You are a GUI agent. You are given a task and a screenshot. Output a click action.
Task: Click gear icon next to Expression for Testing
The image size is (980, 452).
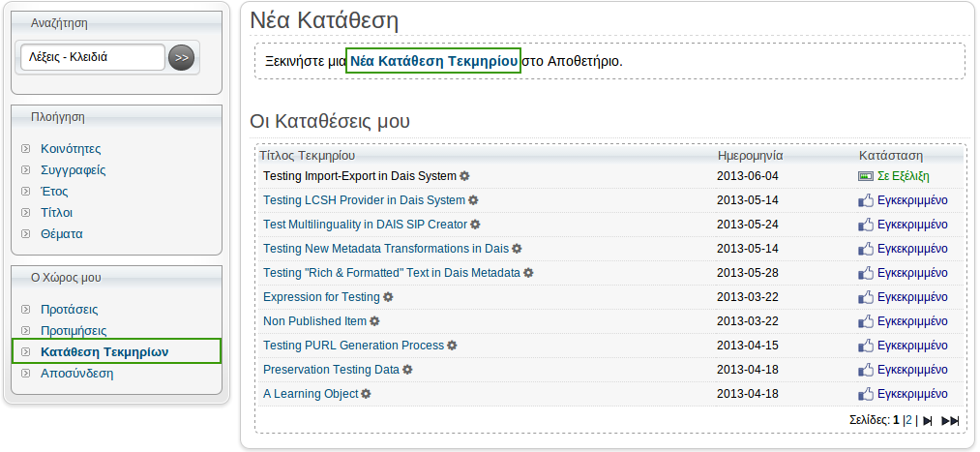coord(388,297)
